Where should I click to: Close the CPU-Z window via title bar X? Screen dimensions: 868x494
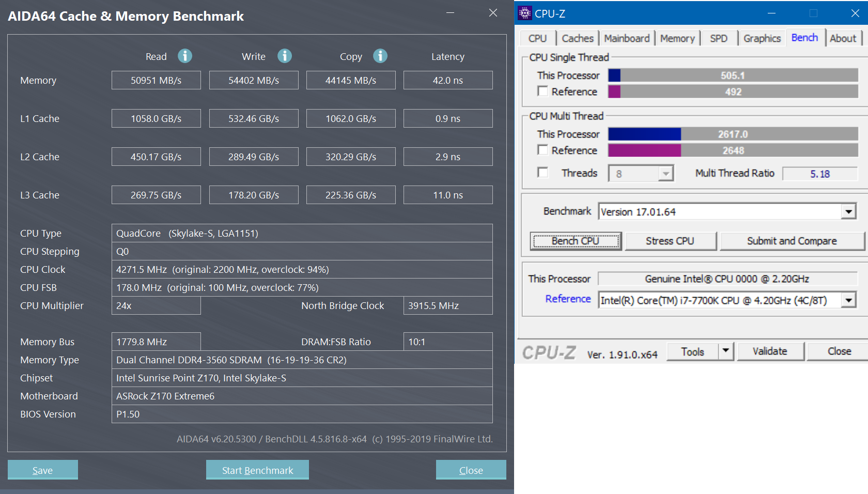pos(855,13)
